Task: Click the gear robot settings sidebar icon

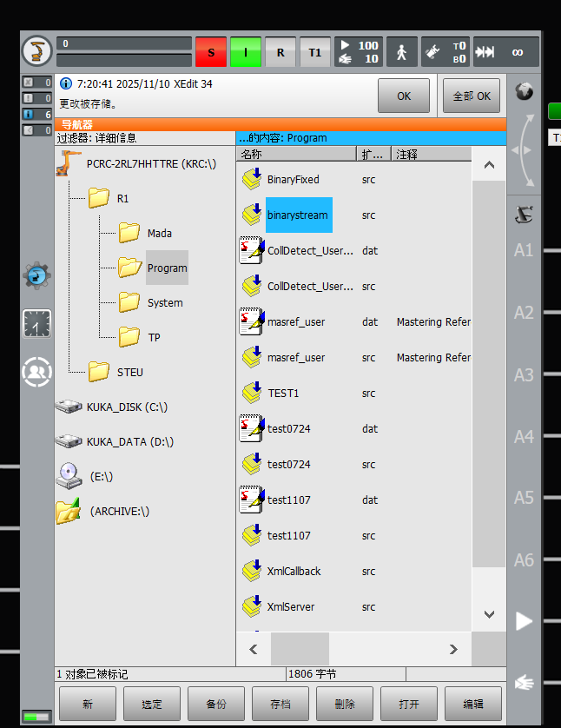Action: (x=36, y=275)
